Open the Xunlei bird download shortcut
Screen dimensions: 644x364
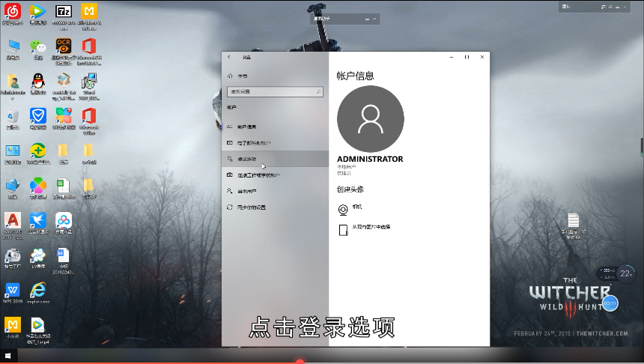coord(37,224)
